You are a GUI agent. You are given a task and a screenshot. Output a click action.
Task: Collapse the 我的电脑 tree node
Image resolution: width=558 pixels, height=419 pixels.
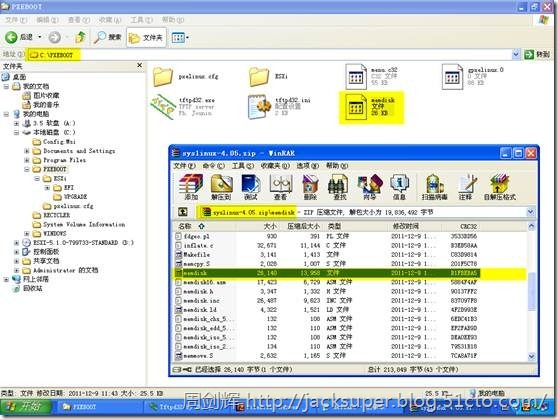click(6, 114)
